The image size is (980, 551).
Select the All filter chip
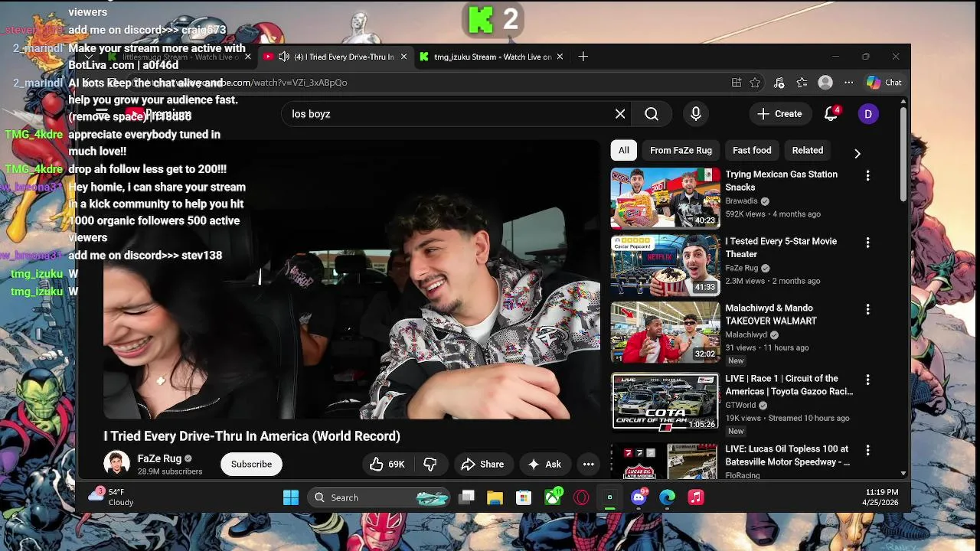click(624, 151)
